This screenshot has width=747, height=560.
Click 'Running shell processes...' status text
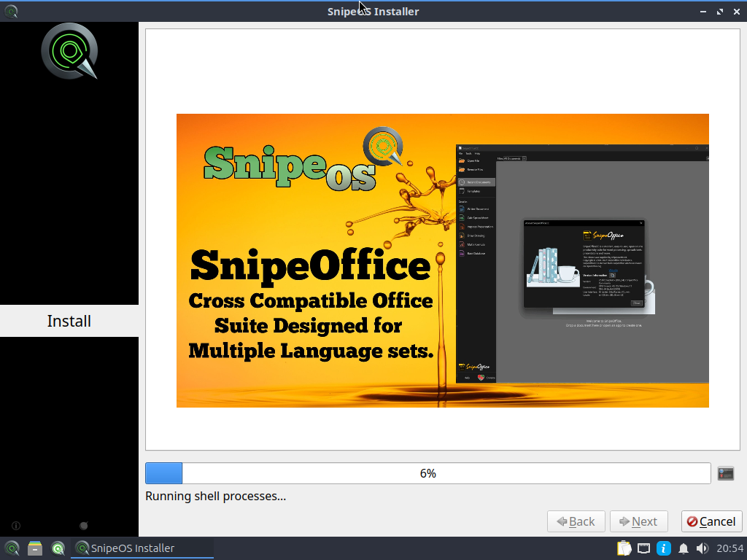point(215,496)
